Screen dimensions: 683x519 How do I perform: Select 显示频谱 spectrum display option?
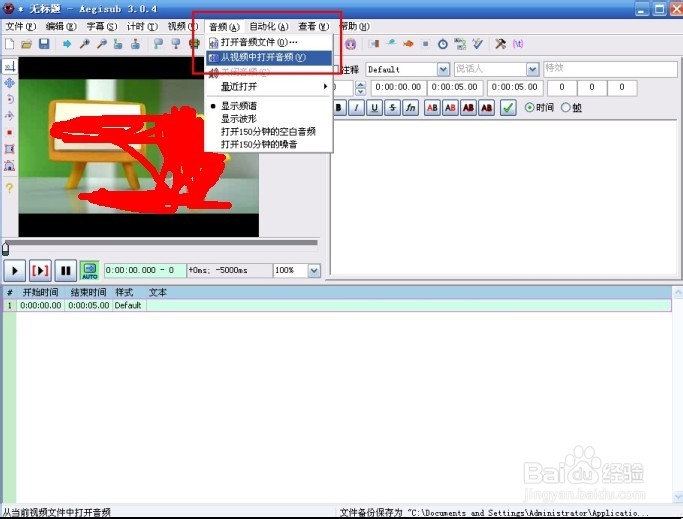click(x=239, y=106)
